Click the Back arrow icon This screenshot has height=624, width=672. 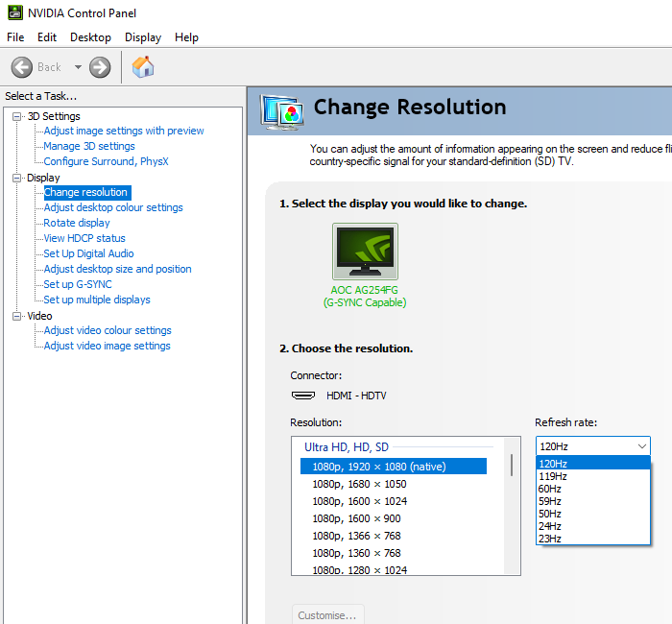pos(21,67)
